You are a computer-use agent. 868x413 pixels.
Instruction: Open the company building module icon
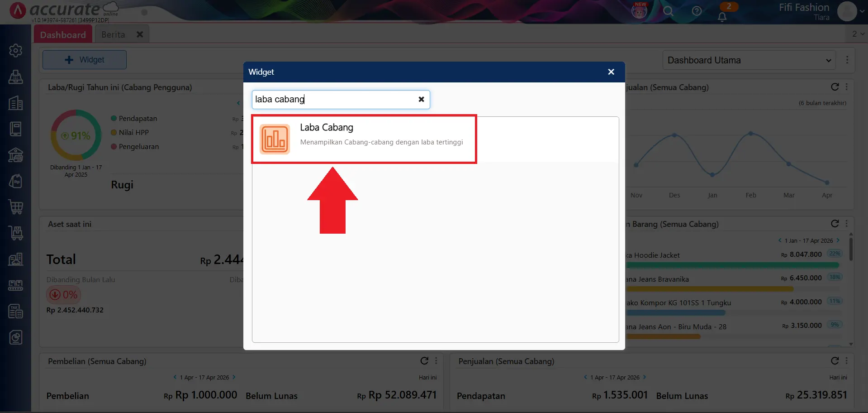pyautogui.click(x=16, y=103)
